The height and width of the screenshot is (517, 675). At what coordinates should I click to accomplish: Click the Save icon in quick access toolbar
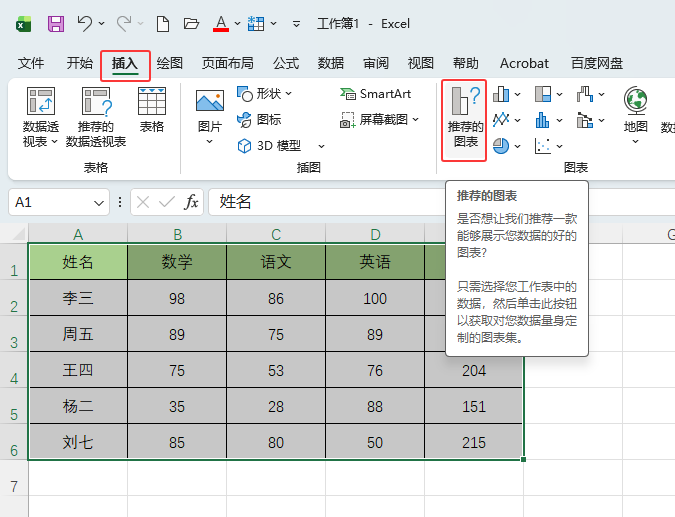56,24
